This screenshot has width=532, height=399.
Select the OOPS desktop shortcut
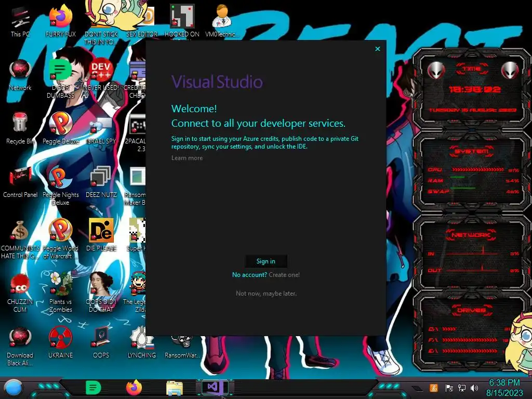101,343
